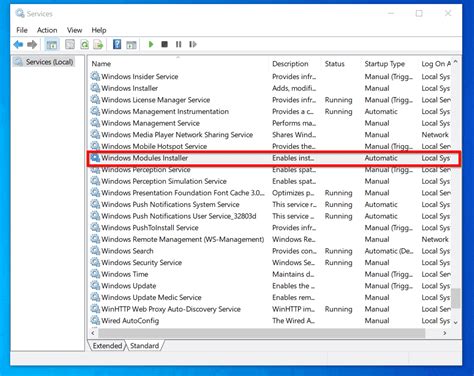474x376 pixels.
Task: Click the horizontal scrollbar right arrow
Action: click(445, 333)
